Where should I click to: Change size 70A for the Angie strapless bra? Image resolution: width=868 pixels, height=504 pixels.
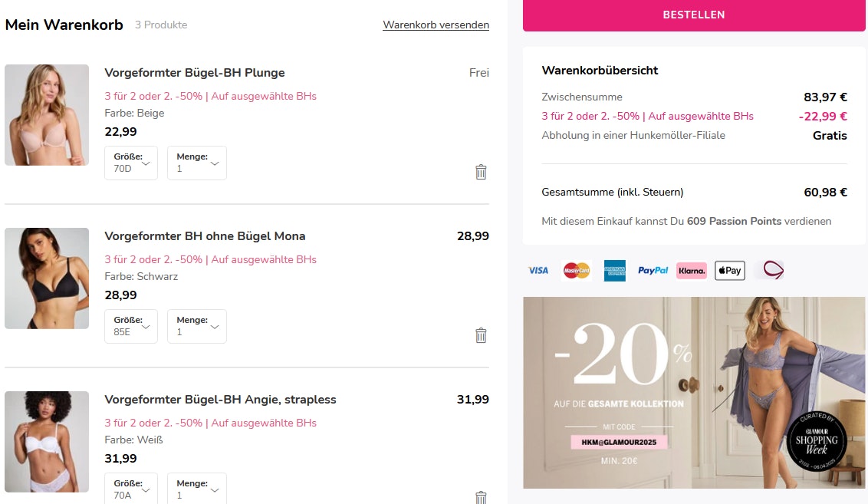pos(131,489)
